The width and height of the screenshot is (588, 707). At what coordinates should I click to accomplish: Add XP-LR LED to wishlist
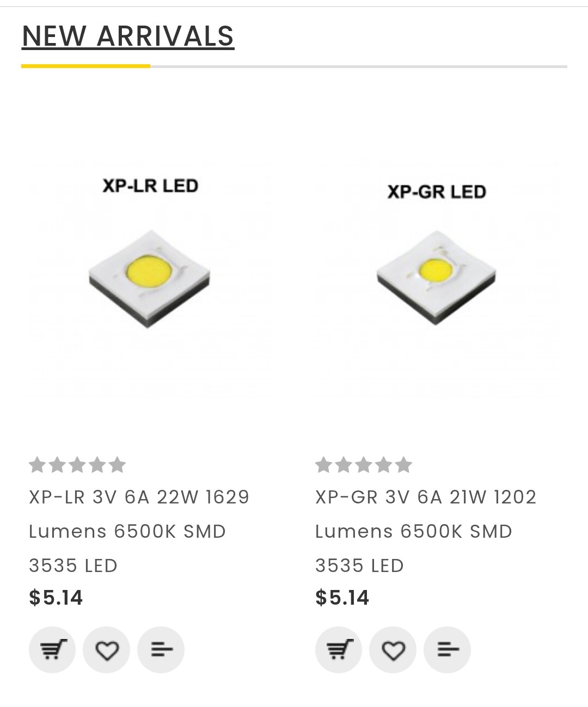click(107, 649)
